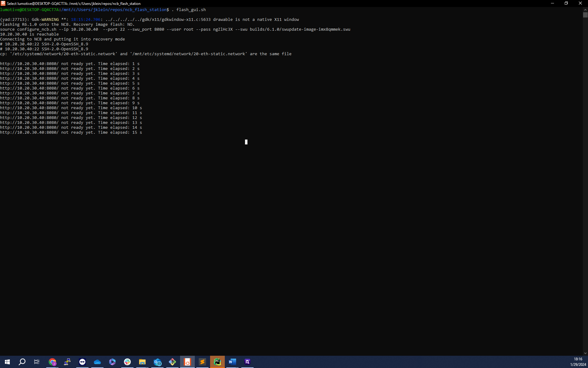The height and width of the screenshot is (368, 588).
Task: Switch to Outlook in taskbar
Action: tap(157, 362)
